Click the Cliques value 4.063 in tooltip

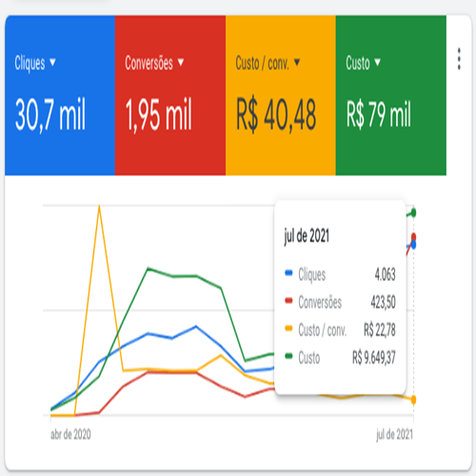coord(385,274)
